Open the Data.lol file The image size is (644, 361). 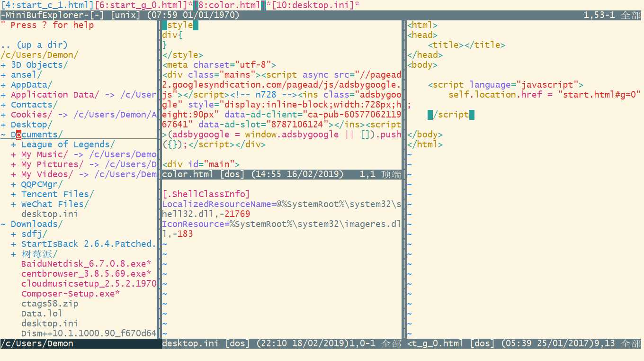pyautogui.click(x=42, y=314)
